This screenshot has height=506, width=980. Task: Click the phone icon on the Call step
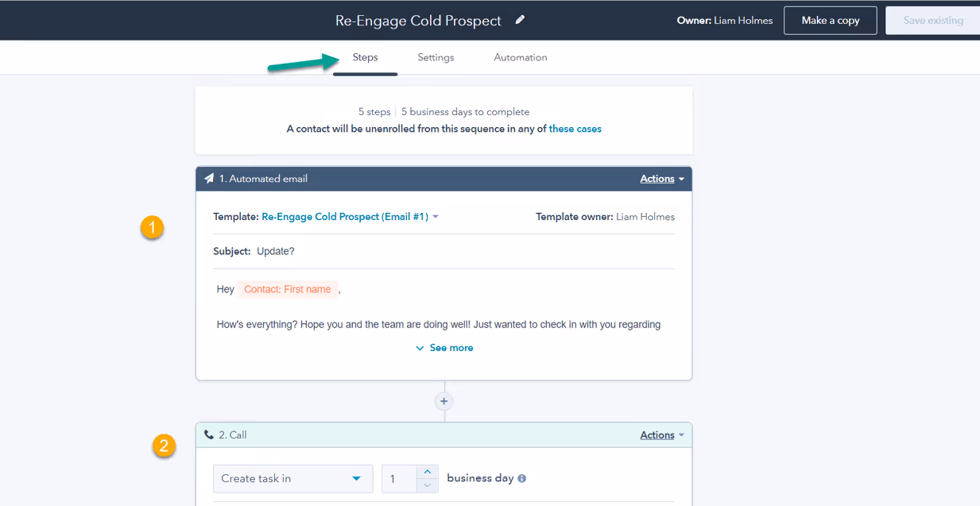click(x=209, y=435)
